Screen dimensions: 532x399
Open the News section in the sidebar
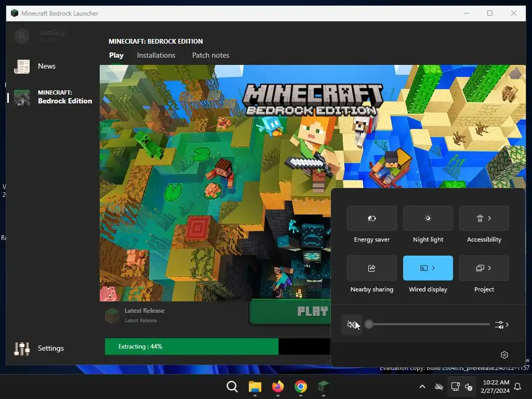pos(35,66)
